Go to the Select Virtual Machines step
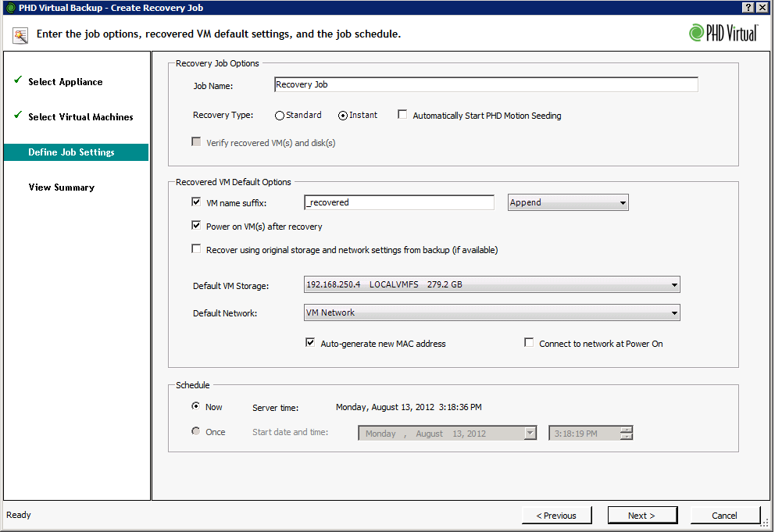Viewport: 775px width, 532px height. pos(80,116)
